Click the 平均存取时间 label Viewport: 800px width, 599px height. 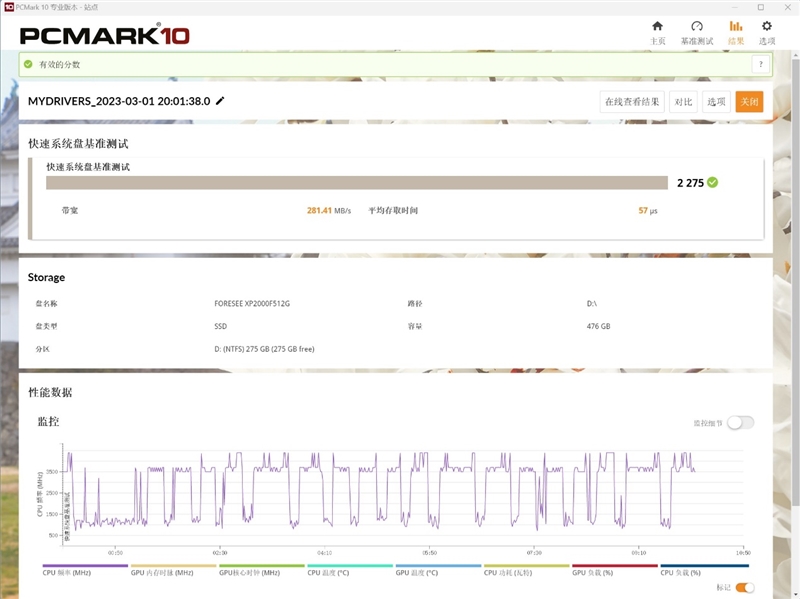click(393, 210)
